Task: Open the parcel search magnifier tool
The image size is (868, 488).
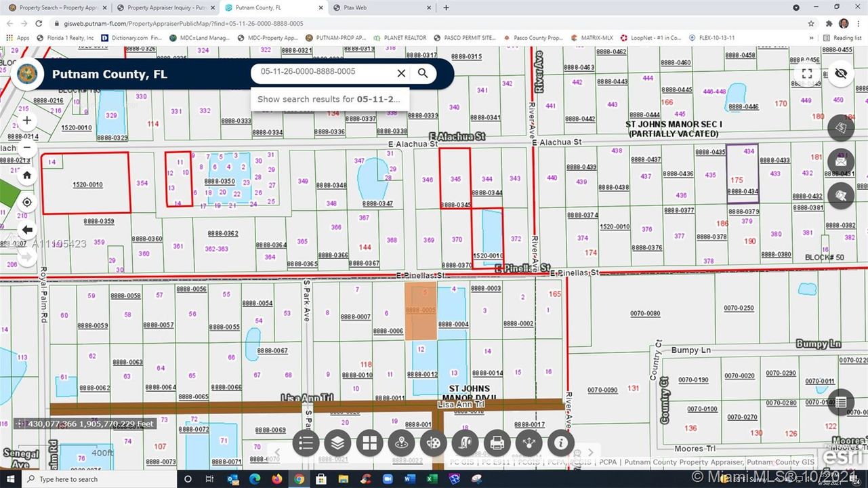Action: (841, 196)
